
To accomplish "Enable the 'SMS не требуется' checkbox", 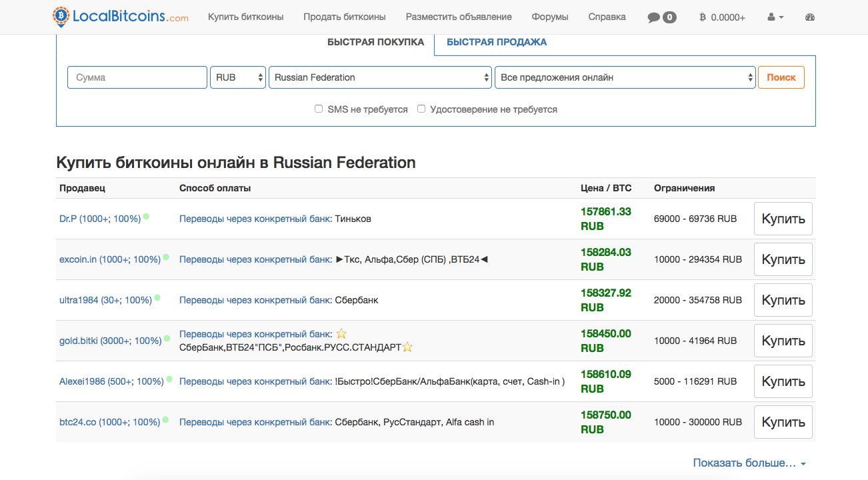I will coord(319,109).
